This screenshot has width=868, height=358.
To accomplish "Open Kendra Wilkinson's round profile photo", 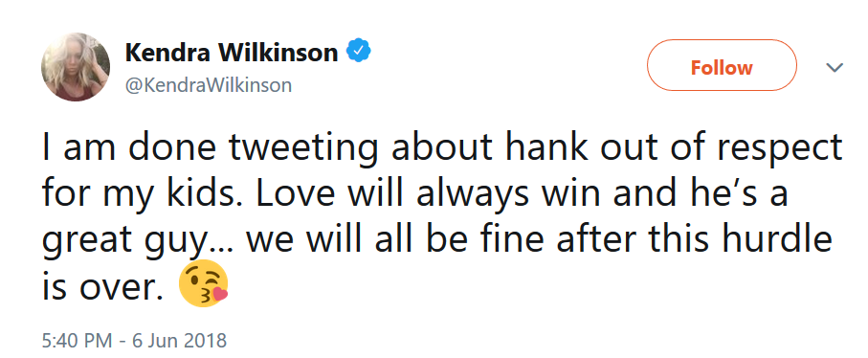I will point(76,67).
